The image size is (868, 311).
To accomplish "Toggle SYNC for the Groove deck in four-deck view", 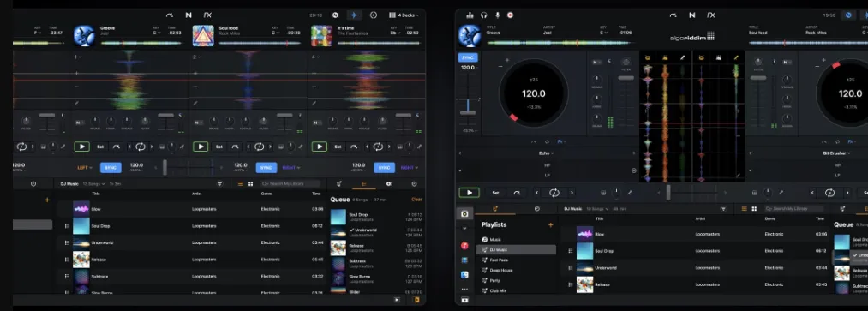I will point(111,168).
